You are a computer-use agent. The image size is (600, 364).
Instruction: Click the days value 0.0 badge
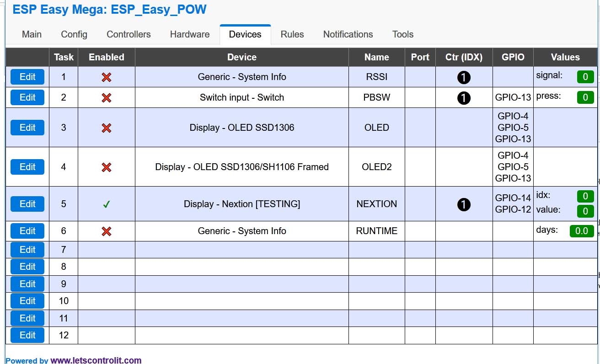pyautogui.click(x=582, y=231)
